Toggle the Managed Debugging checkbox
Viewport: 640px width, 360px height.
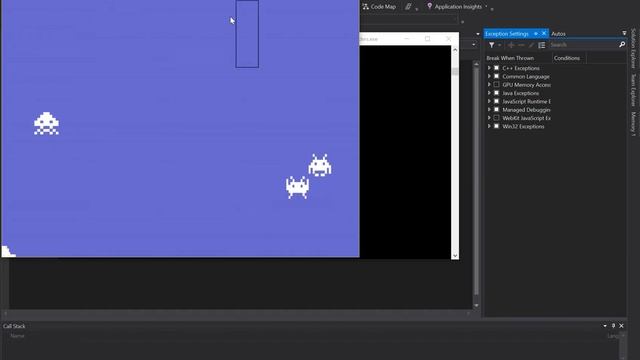(496, 109)
